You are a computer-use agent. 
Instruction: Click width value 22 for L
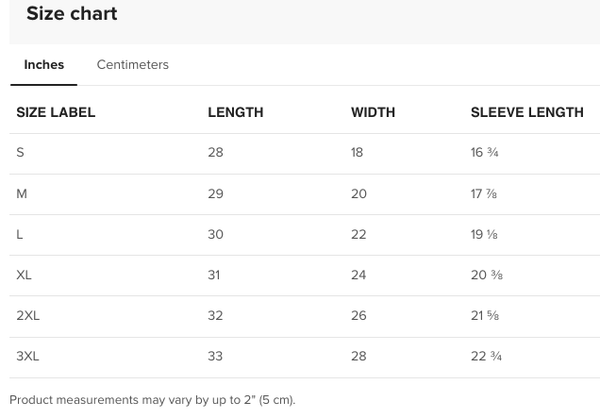click(x=359, y=234)
